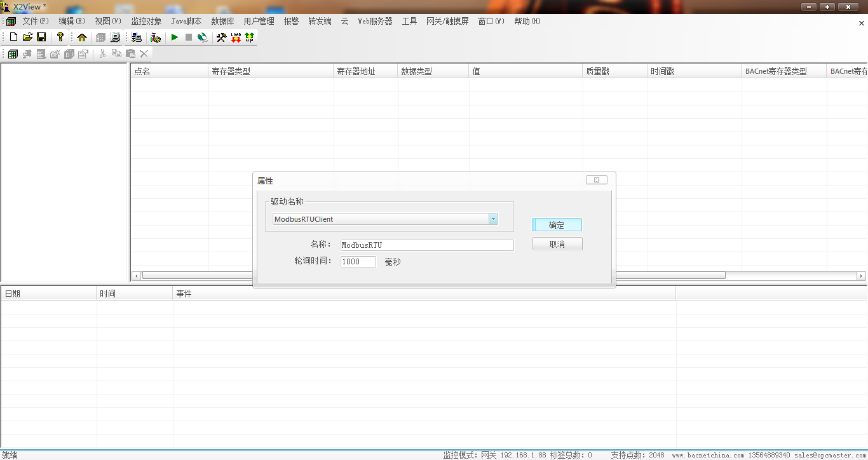Screen dimensions: 868x460
Task: Open the ModbusRTUClient combo box
Action: click(381, 219)
